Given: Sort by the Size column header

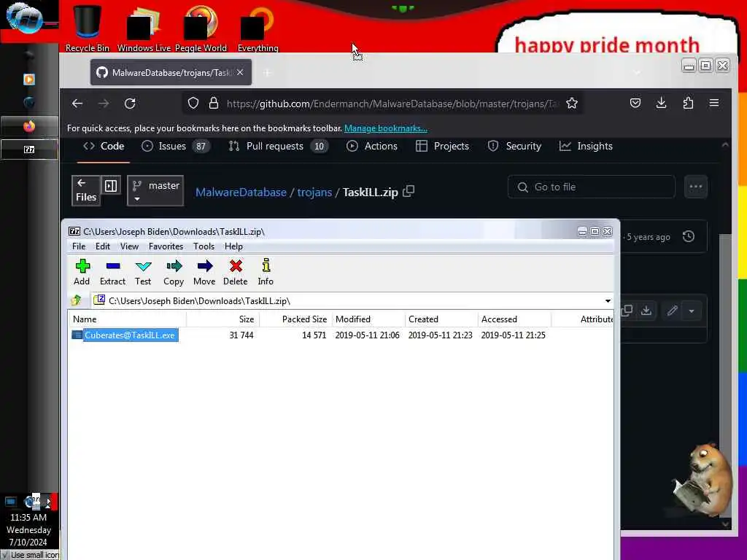Looking at the screenshot, I should 222,319.
